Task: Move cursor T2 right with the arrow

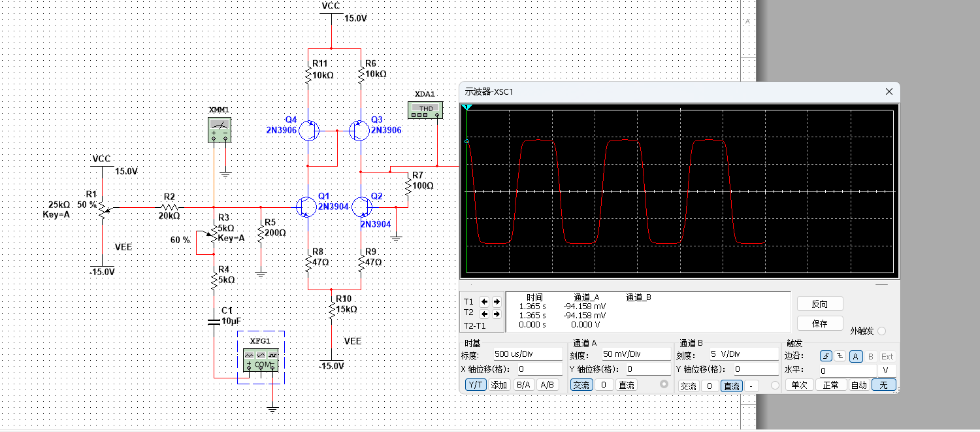Action: click(x=497, y=314)
